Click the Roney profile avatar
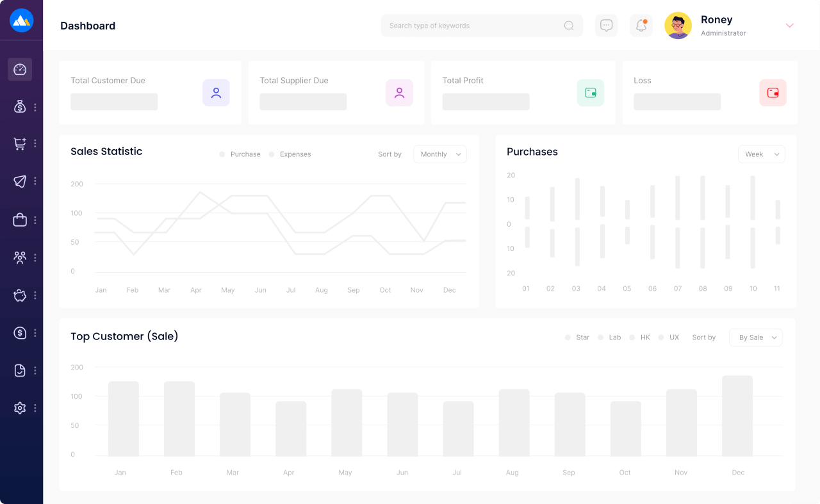This screenshot has width=820, height=504. click(x=678, y=26)
